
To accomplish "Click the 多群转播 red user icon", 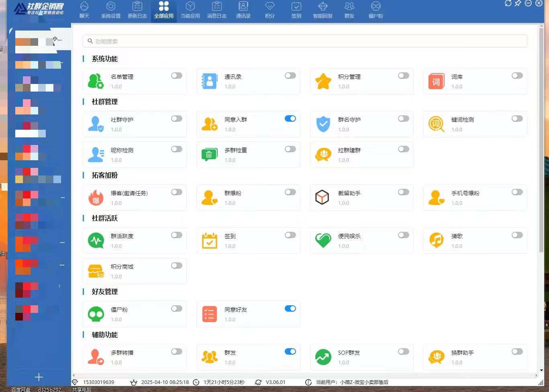I will coord(96,357).
